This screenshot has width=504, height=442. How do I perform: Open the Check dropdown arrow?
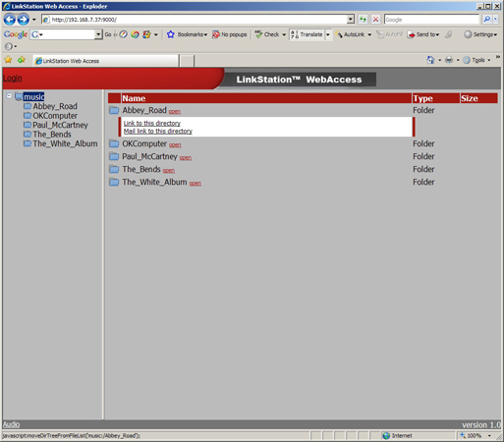(284, 34)
